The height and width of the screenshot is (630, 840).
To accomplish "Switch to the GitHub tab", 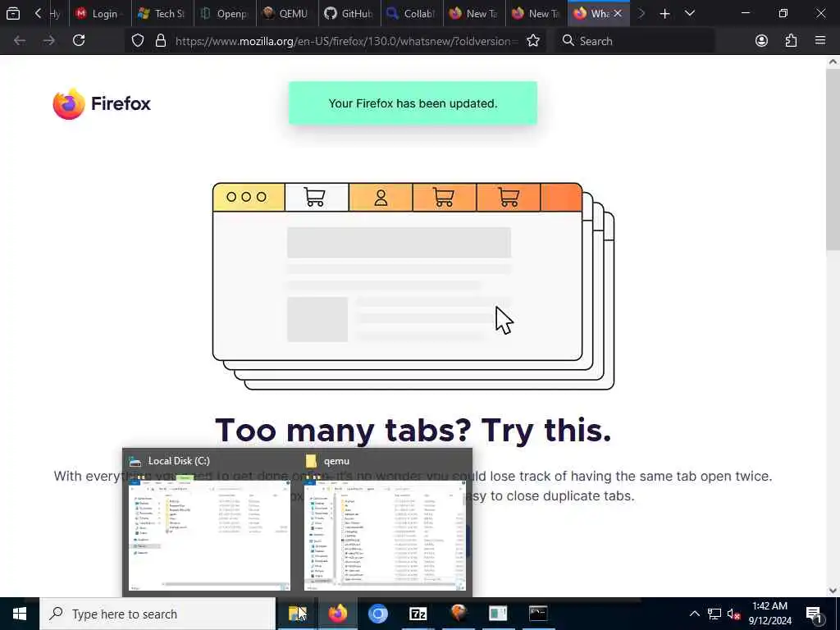I will point(349,13).
